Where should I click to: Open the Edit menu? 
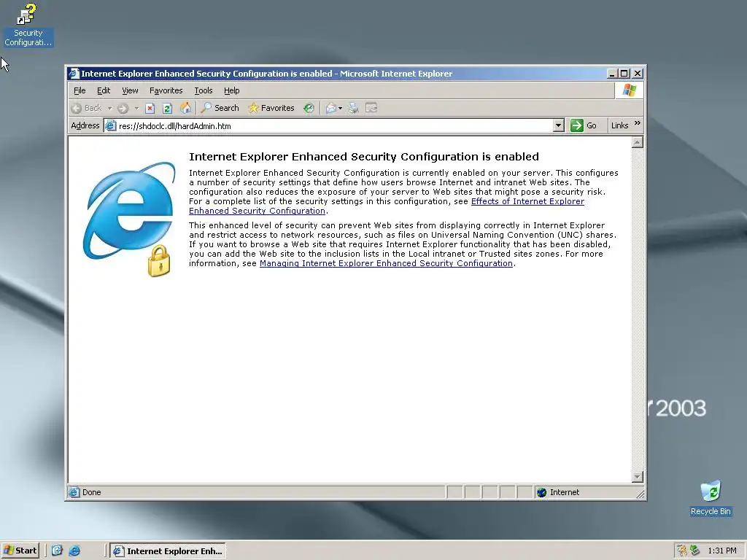(104, 90)
